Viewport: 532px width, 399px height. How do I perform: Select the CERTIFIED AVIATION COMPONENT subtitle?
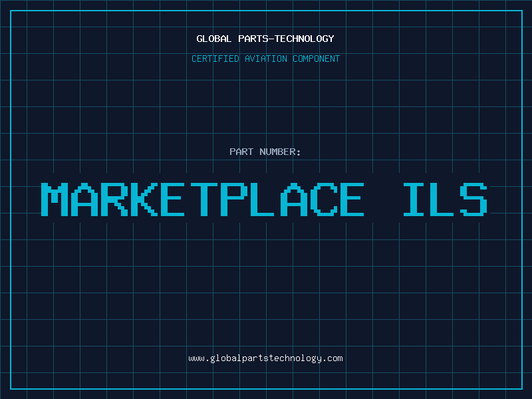pyautogui.click(x=265, y=59)
